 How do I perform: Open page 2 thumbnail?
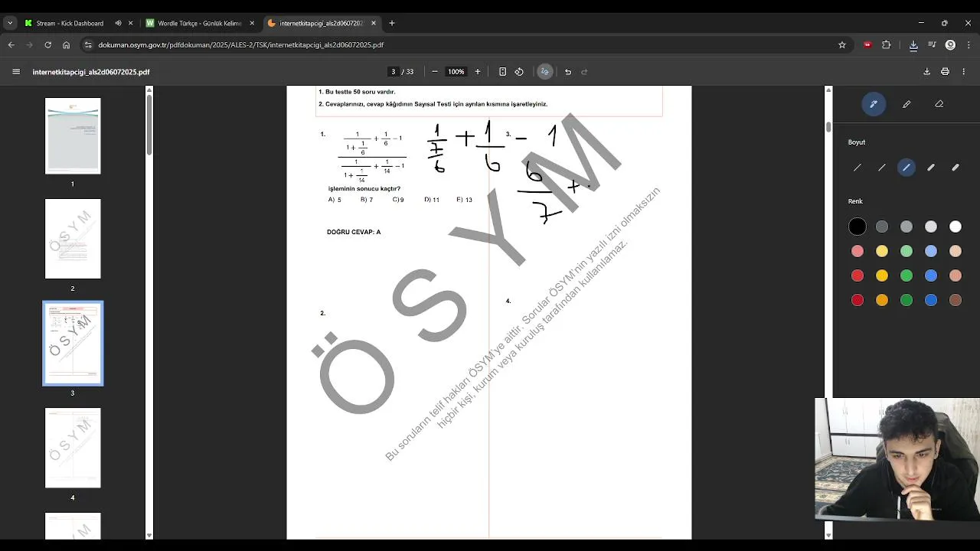coord(73,239)
